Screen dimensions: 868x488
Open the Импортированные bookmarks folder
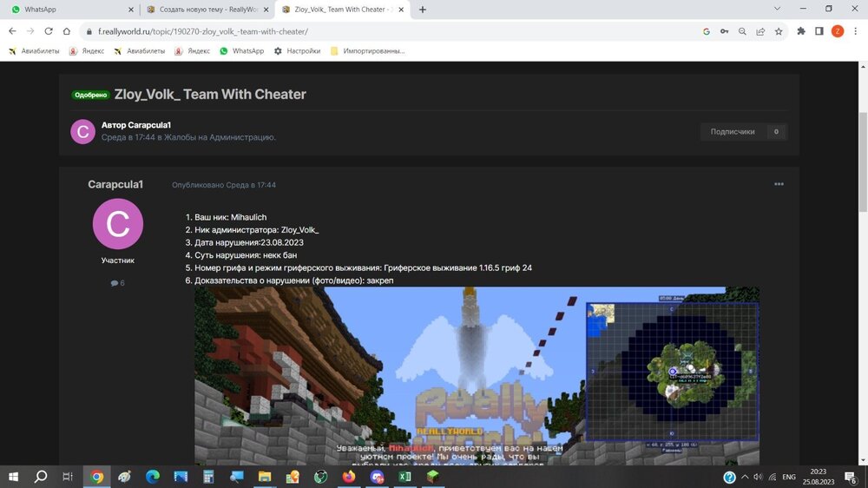pyautogui.click(x=367, y=51)
